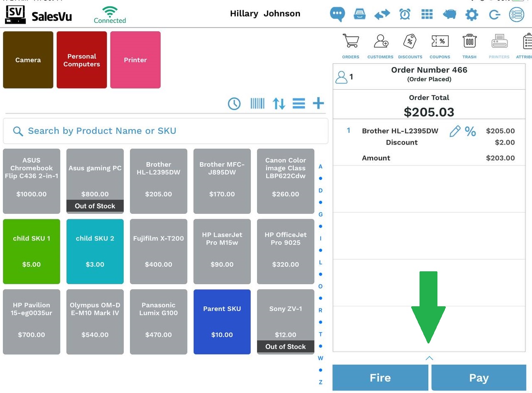
Task: Click the logout arrow icon
Action: coord(495,15)
